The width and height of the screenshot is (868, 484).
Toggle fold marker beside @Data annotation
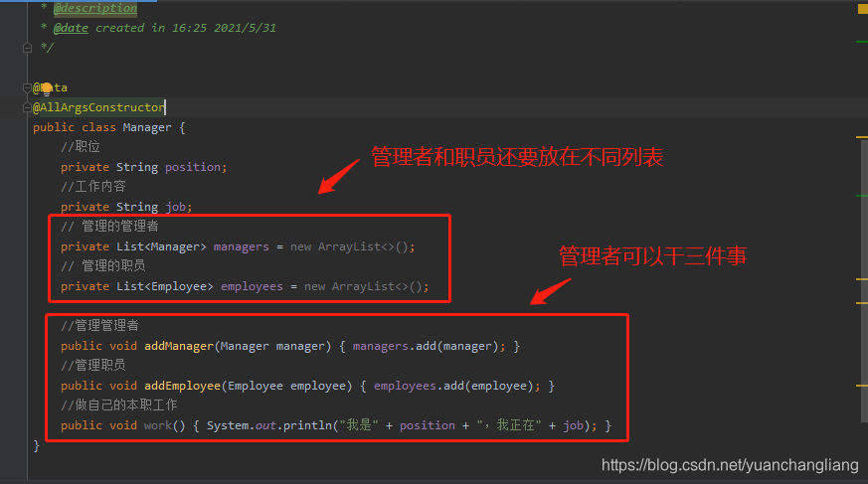coord(27,87)
